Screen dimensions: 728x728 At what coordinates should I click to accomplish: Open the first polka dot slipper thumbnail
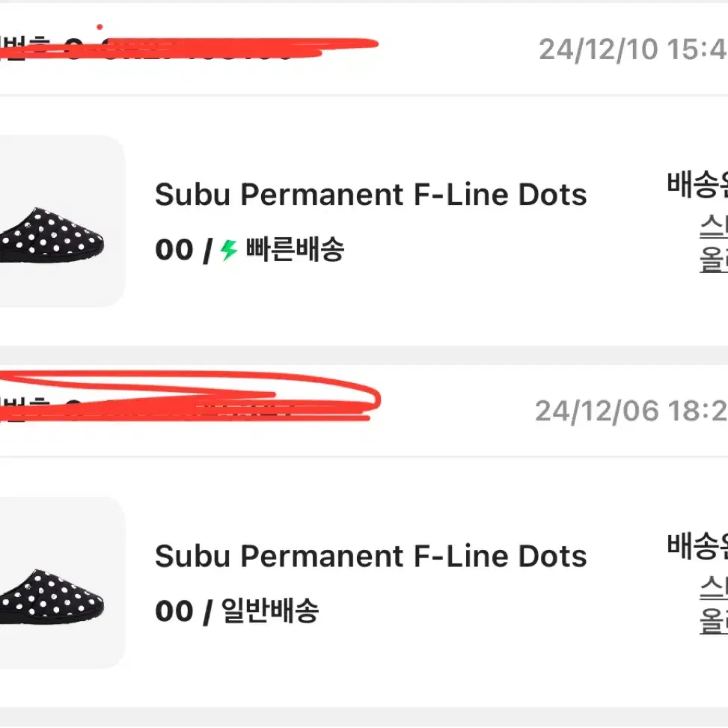52,236
